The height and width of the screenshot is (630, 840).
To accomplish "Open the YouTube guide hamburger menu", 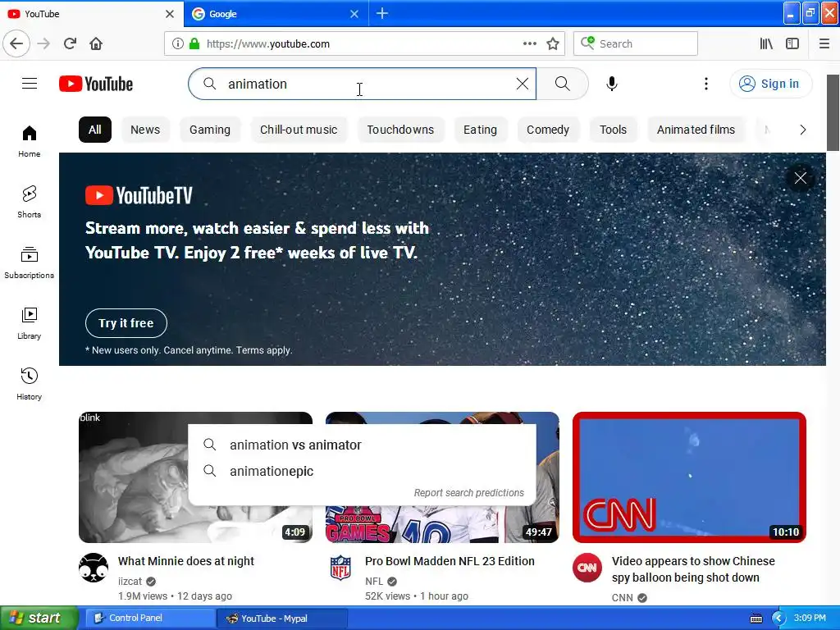I will (x=30, y=84).
